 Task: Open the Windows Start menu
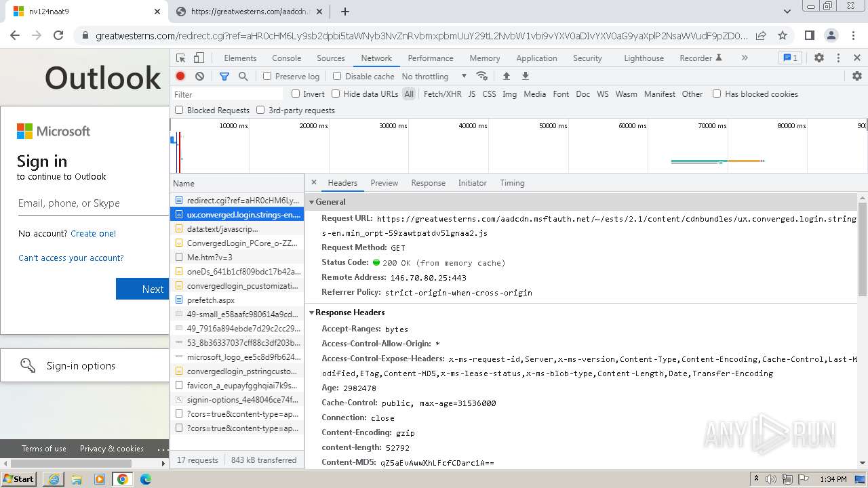tap(19, 479)
